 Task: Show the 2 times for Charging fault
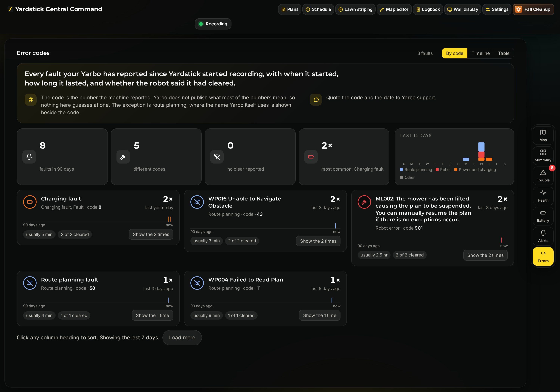pos(151,234)
